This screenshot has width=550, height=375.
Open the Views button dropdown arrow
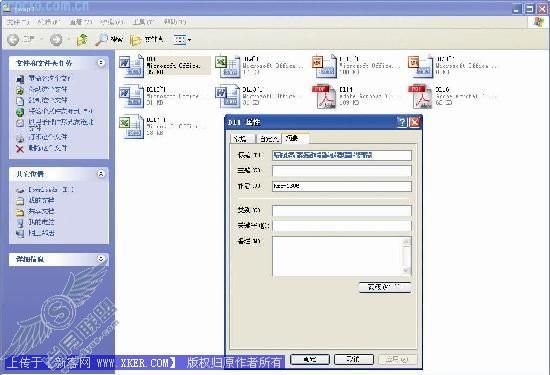click(190, 40)
